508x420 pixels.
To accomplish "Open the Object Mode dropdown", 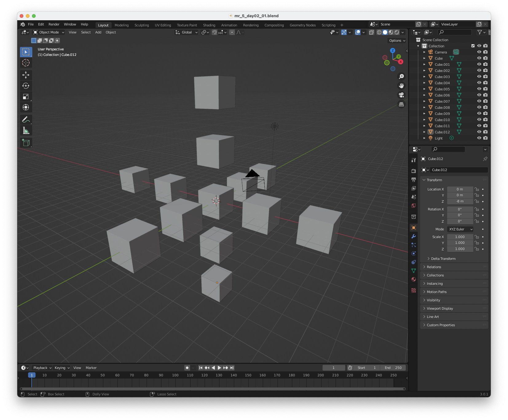I will [x=49, y=32].
